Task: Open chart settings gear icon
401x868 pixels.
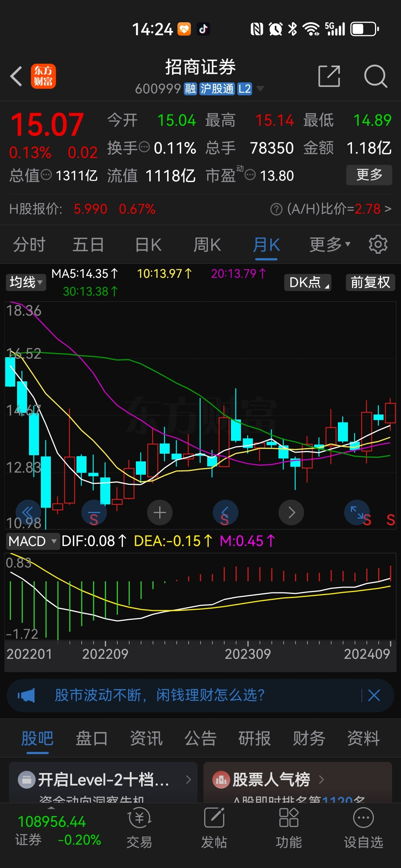Action: [378, 244]
